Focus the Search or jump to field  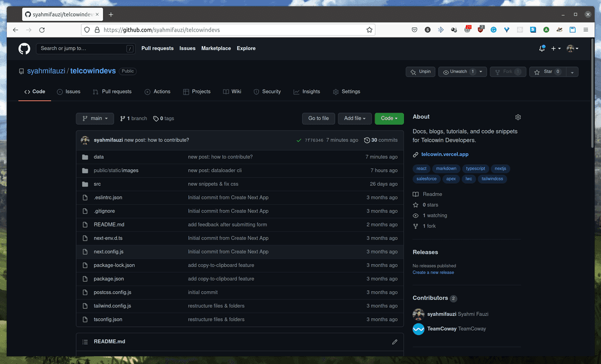coord(86,48)
